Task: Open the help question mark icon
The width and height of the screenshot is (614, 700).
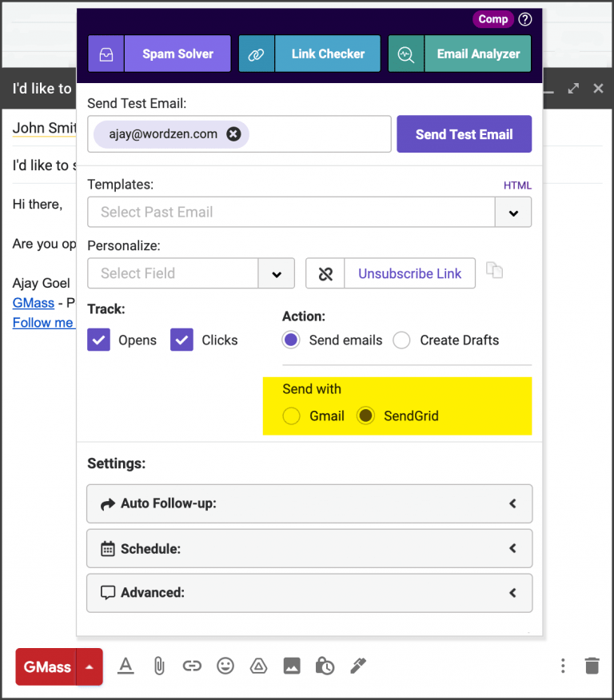Action: pyautogui.click(x=525, y=19)
